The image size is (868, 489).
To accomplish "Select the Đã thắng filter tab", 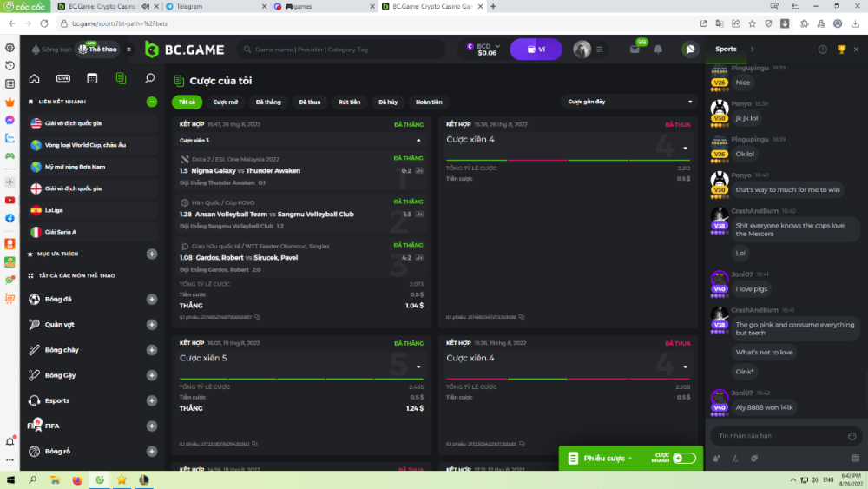I will tap(268, 102).
